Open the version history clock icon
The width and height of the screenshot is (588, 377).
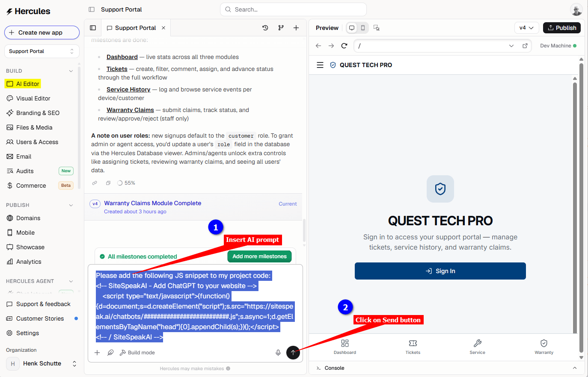(265, 28)
